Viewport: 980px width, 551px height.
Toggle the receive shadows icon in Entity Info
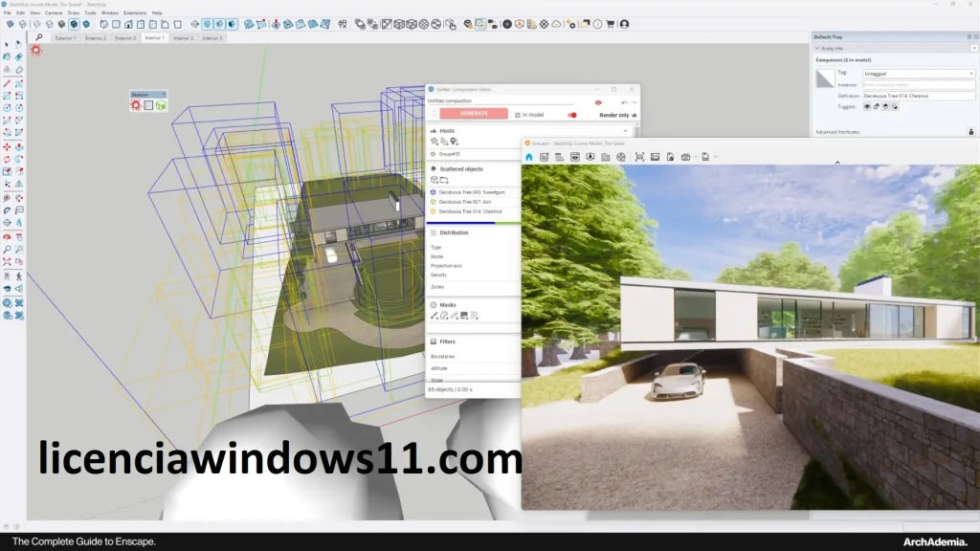pos(885,107)
